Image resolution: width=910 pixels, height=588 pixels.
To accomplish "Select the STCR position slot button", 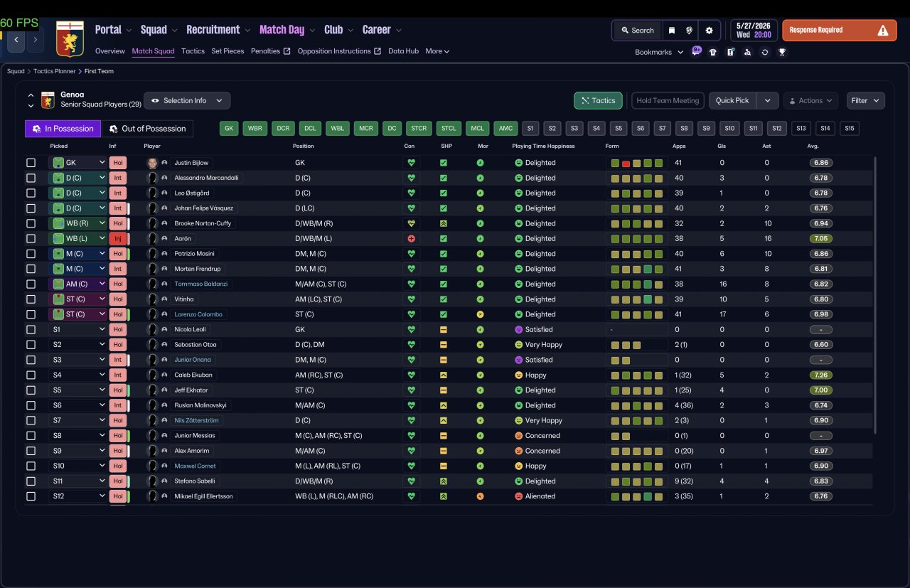I will tap(419, 129).
